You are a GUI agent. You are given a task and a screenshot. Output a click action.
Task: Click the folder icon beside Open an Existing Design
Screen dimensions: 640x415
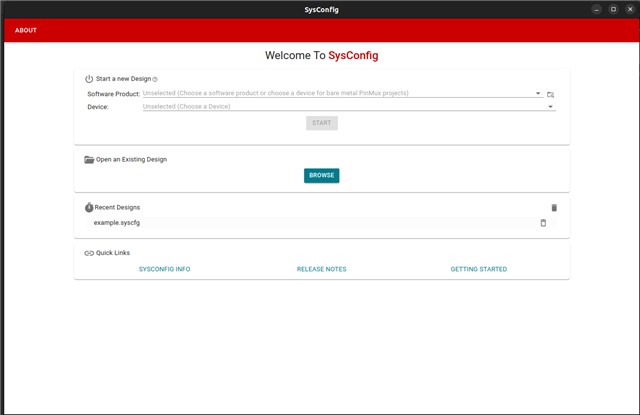(89, 160)
